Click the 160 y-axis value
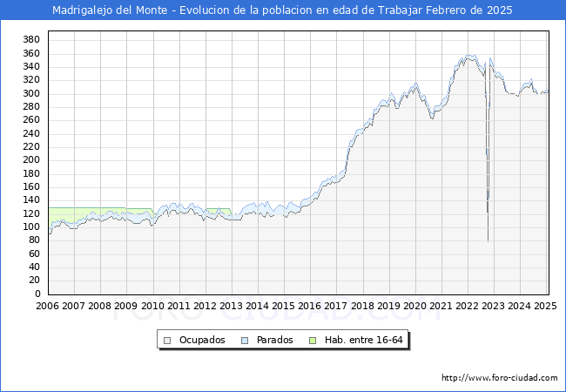Screen dimensions: 566x392 31,187
